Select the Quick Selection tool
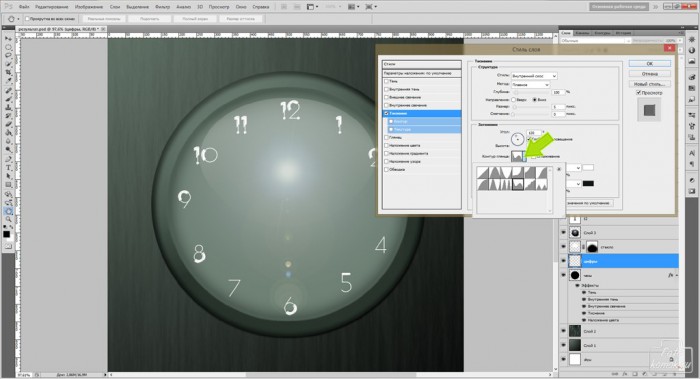Viewport: 700px width, 379px height. 8,64
